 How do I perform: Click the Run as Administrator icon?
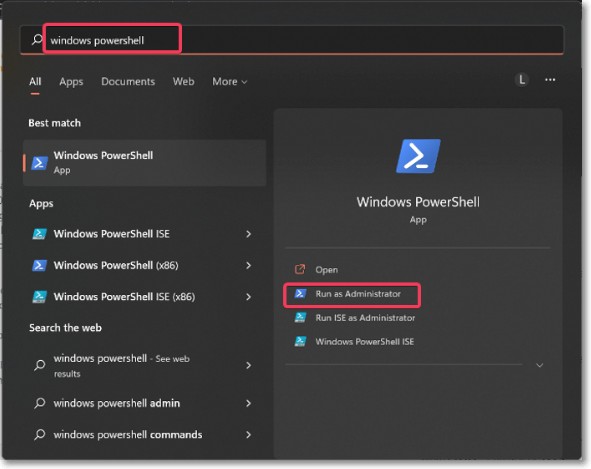click(300, 293)
